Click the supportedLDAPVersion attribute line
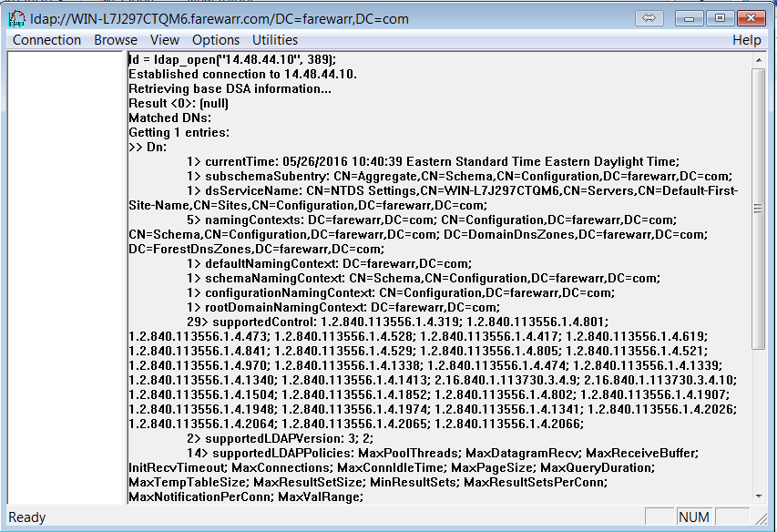Viewport: 777px width, 532px height. click(x=280, y=438)
